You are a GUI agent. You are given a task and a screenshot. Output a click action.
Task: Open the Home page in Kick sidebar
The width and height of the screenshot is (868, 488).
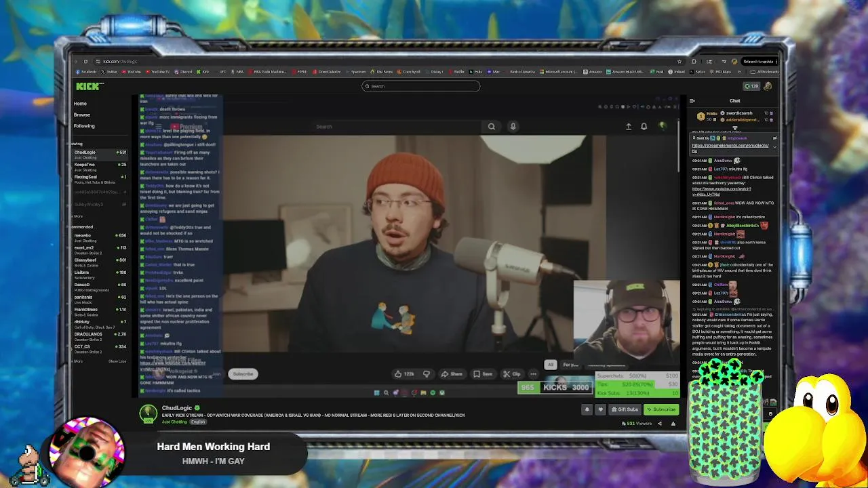[x=80, y=104]
